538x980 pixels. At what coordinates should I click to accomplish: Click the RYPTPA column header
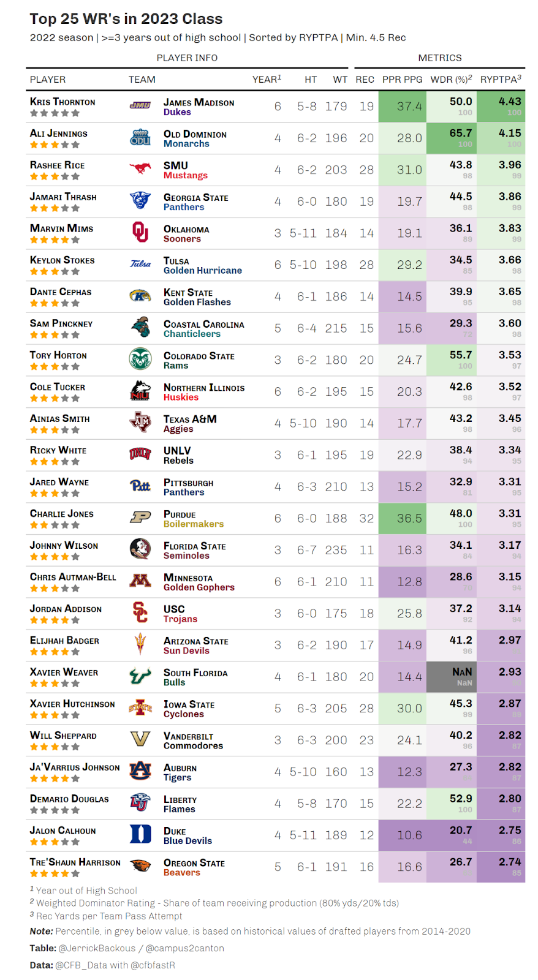tap(501, 79)
